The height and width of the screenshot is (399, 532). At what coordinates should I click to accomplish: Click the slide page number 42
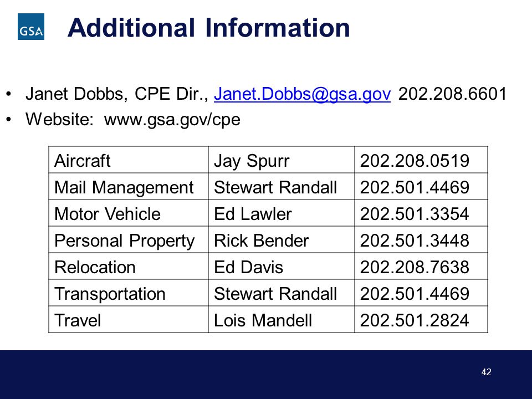pyautogui.click(x=486, y=372)
